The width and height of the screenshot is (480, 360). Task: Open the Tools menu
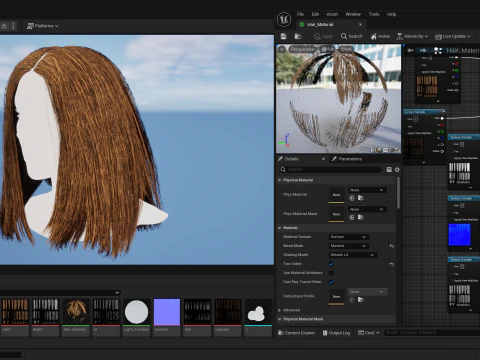click(x=374, y=14)
